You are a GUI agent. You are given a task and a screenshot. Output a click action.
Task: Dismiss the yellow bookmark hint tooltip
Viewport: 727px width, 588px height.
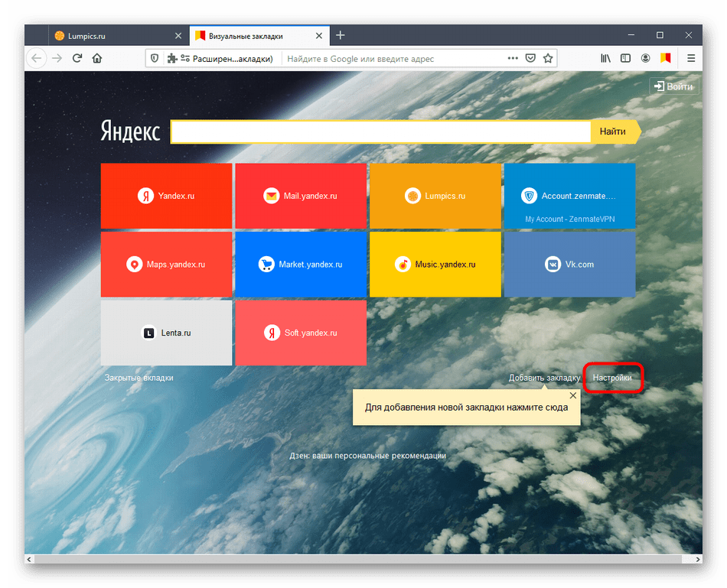coord(573,395)
